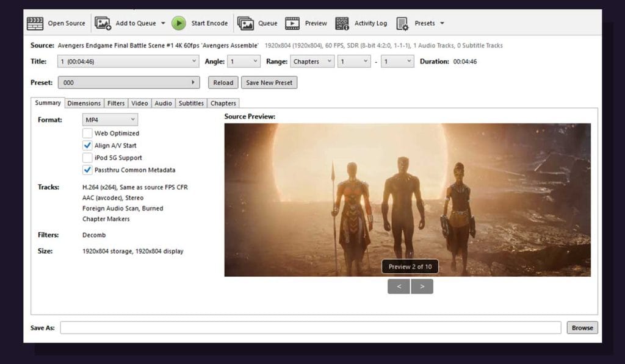The width and height of the screenshot is (625, 364).
Task: Click the 'Foreign Audio Scan, Burned' text
Action: click(123, 209)
